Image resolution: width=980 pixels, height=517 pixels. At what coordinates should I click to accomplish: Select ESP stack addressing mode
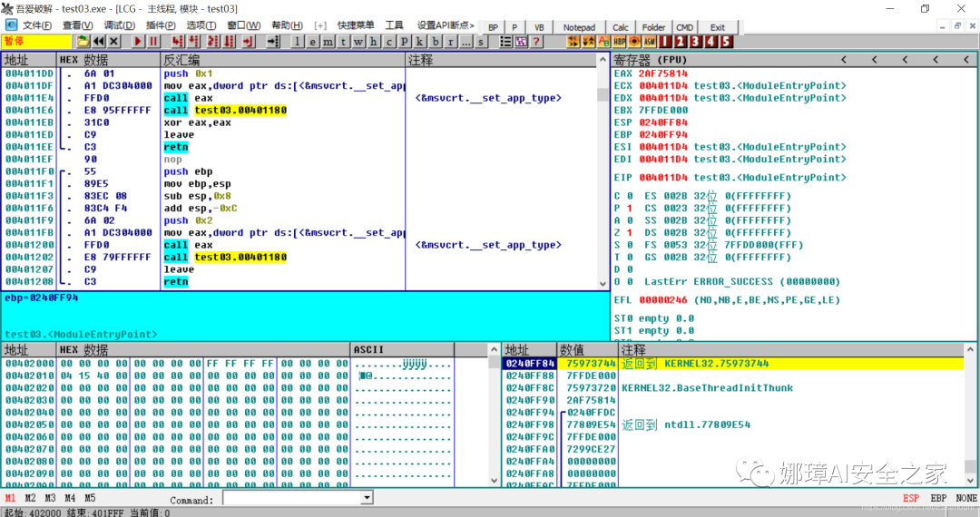pos(911,498)
